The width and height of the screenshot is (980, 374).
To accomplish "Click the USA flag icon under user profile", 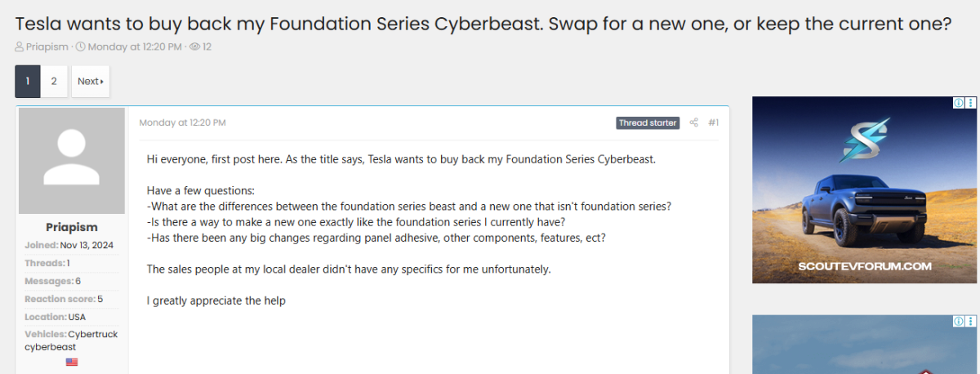I will click(72, 362).
